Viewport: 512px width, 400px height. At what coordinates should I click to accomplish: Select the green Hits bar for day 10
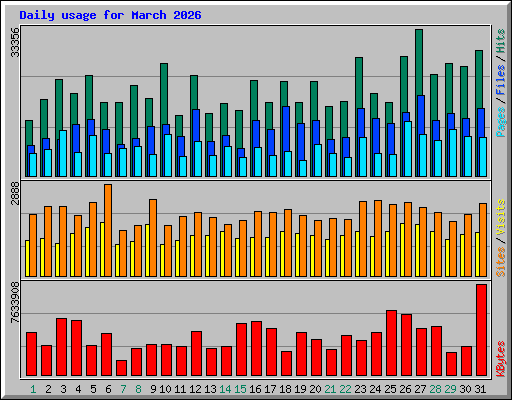[x=164, y=94]
